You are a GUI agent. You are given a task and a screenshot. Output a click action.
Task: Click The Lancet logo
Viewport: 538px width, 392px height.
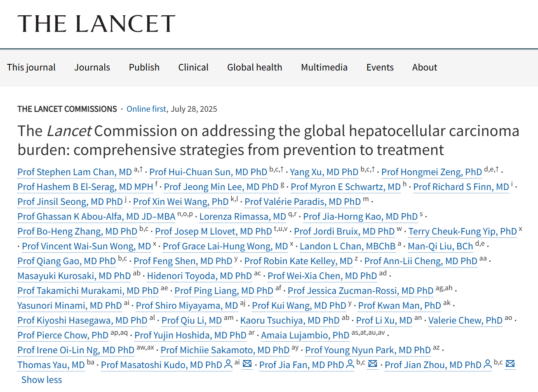96,23
